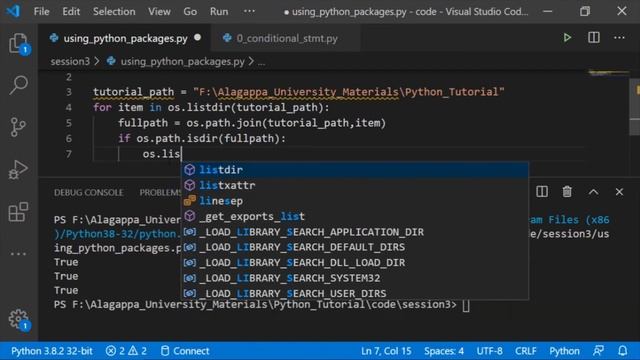Select _LOAD_LIBRARY_SEARCH_SYSTEM32 suggestion
Viewport: 640px width, 360px height.
pos(354,278)
